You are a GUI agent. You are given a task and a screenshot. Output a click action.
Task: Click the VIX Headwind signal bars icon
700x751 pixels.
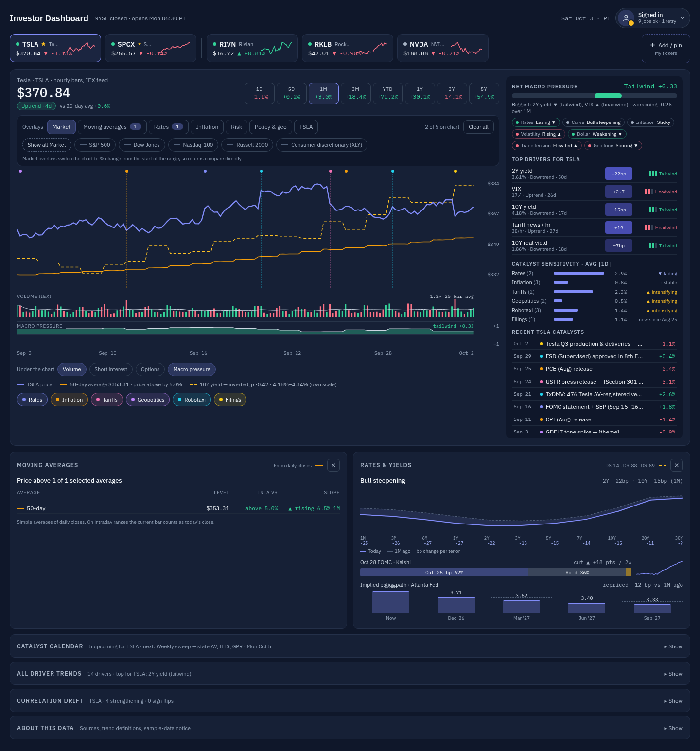[649, 192]
